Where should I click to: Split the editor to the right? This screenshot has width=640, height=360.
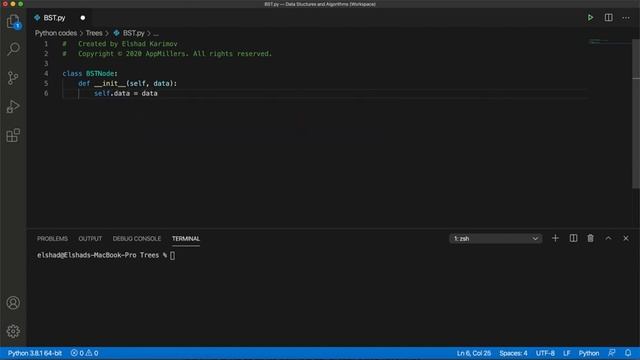click(608, 18)
